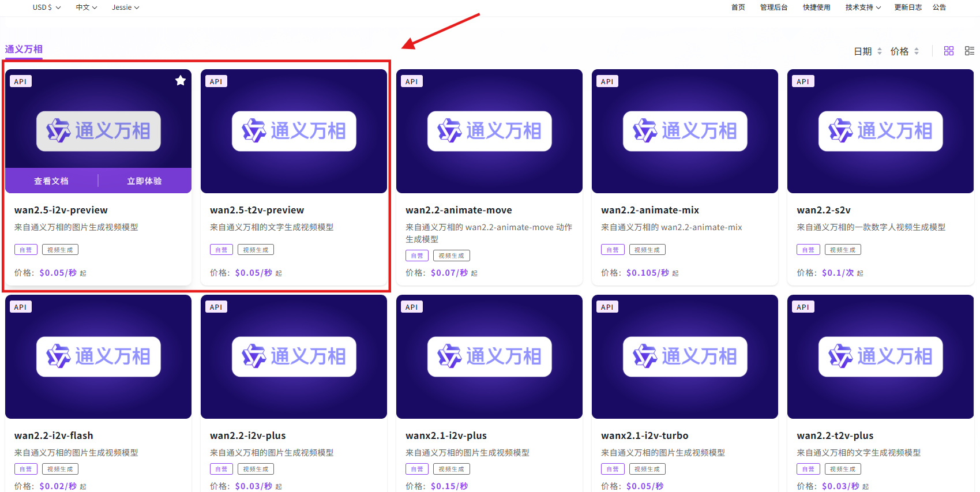The height and width of the screenshot is (492, 980).
Task: Open wan2.2-t2v-plus model title
Action: click(x=835, y=435)
